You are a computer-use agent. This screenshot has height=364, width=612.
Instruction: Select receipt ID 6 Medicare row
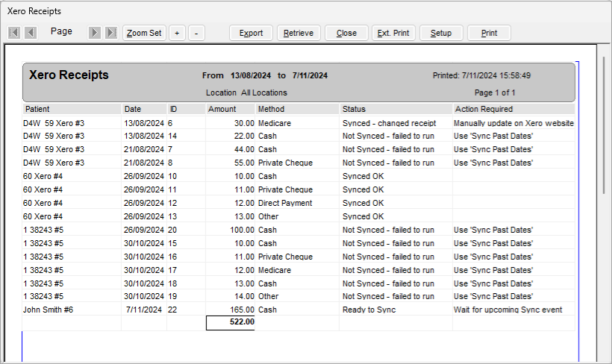(299, 123)
